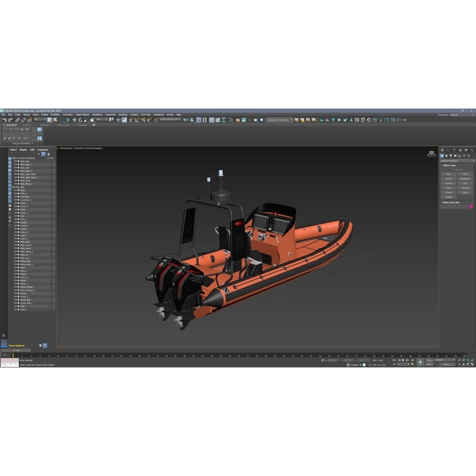Click the pink object color swatch

[471, 207]
